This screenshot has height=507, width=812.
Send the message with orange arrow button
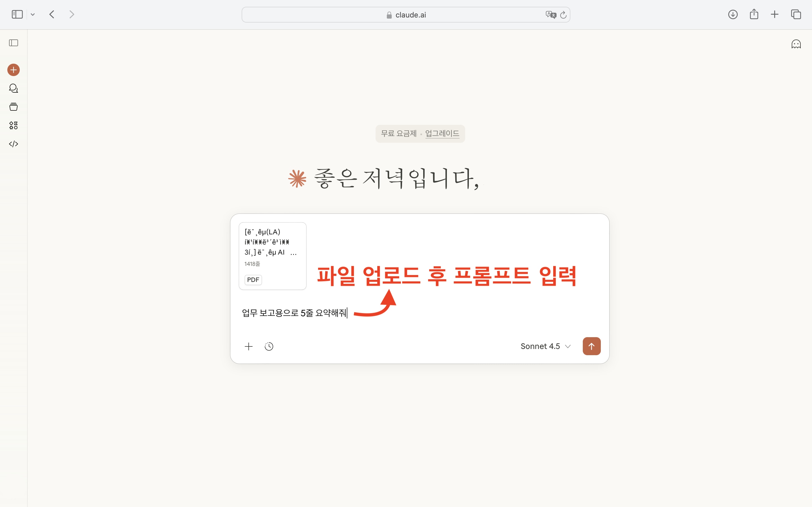tap(591, 346)
